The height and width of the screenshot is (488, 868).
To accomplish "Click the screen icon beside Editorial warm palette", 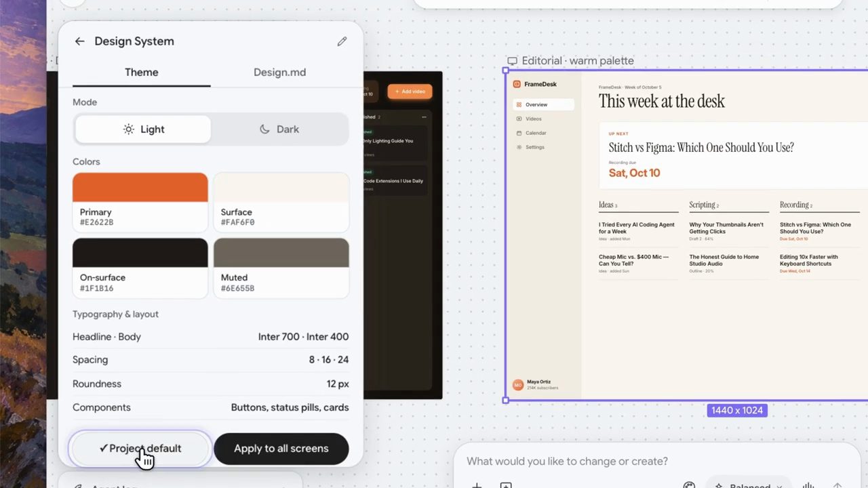I will tap(512, 61).
